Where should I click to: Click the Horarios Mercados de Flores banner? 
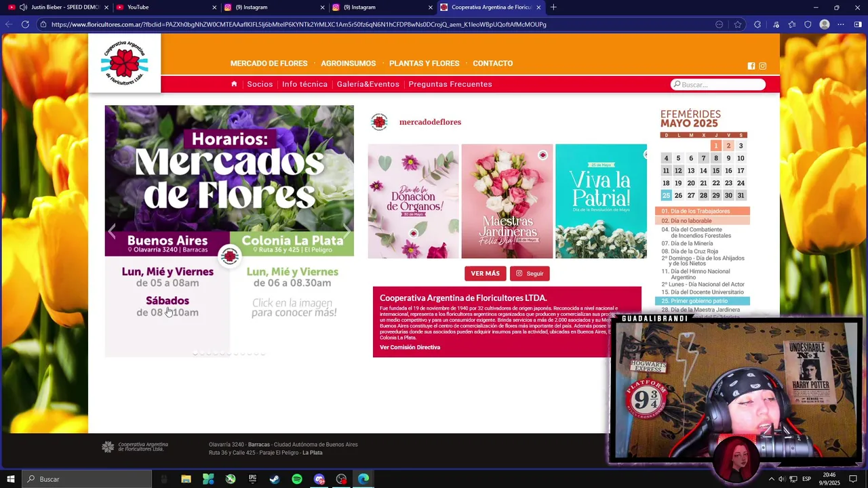pos(229,231)
